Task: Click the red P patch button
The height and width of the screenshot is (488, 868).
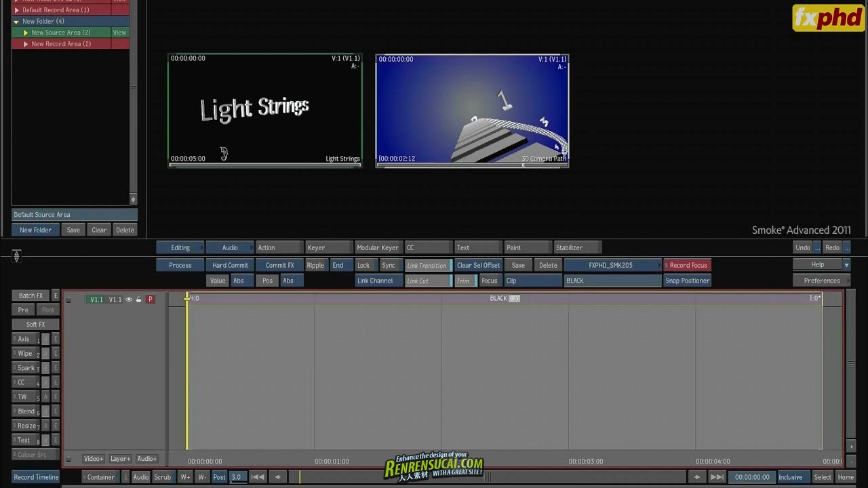Action: [151, 300]
